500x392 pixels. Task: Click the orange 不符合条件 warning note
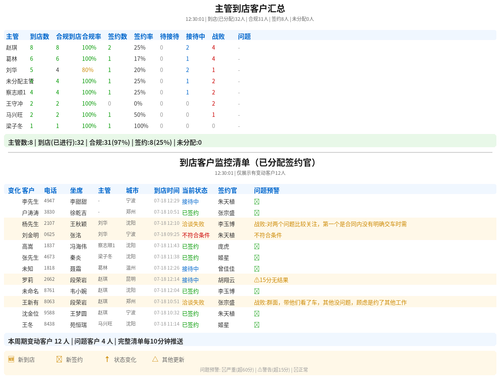(268, 235)
